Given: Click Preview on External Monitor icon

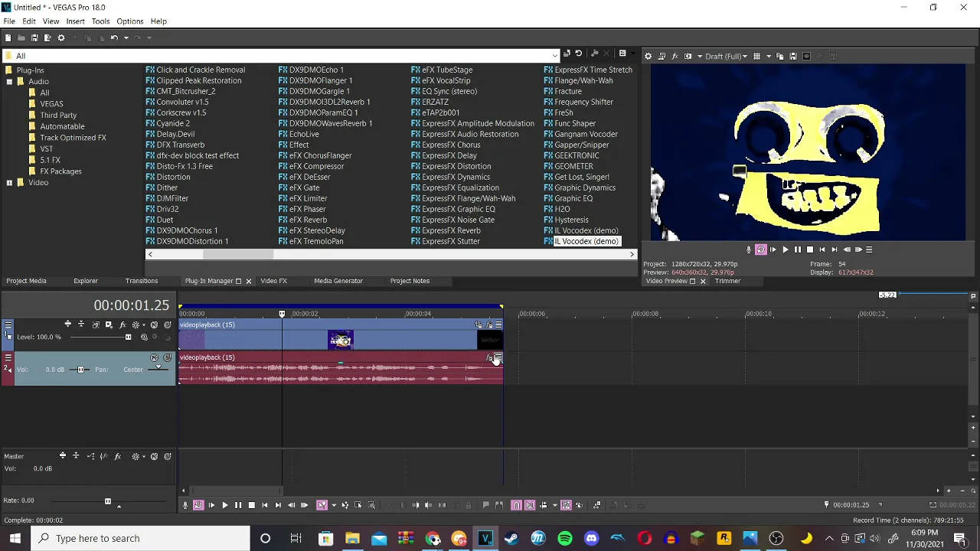Looking at the screenshot, I should (661, 56).
